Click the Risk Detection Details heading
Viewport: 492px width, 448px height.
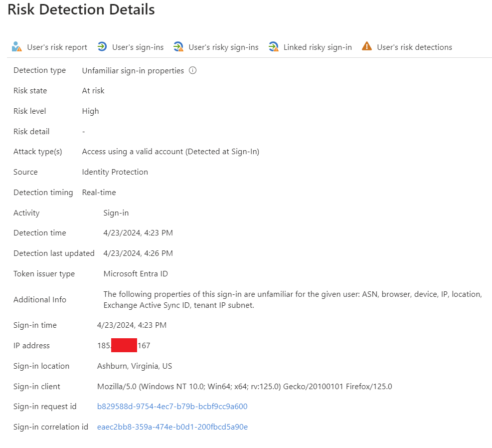click(81, 9)
